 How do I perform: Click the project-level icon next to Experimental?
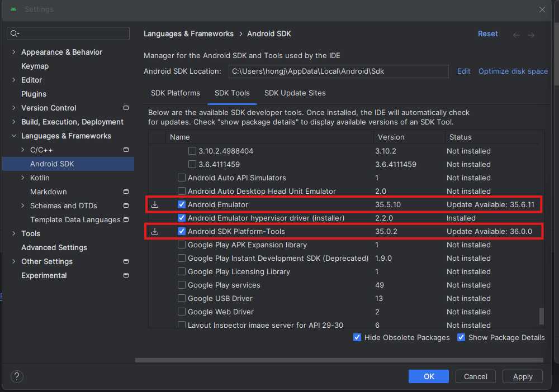126,275
